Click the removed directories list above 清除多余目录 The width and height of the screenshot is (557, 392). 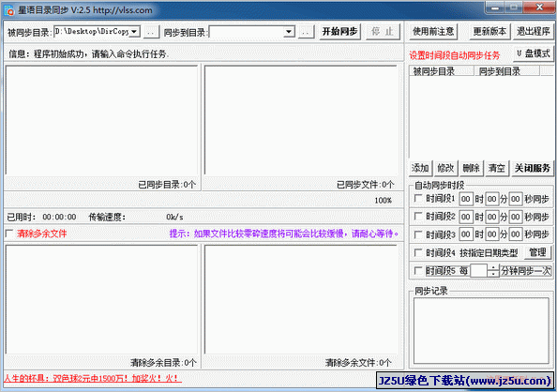point(102,299)
